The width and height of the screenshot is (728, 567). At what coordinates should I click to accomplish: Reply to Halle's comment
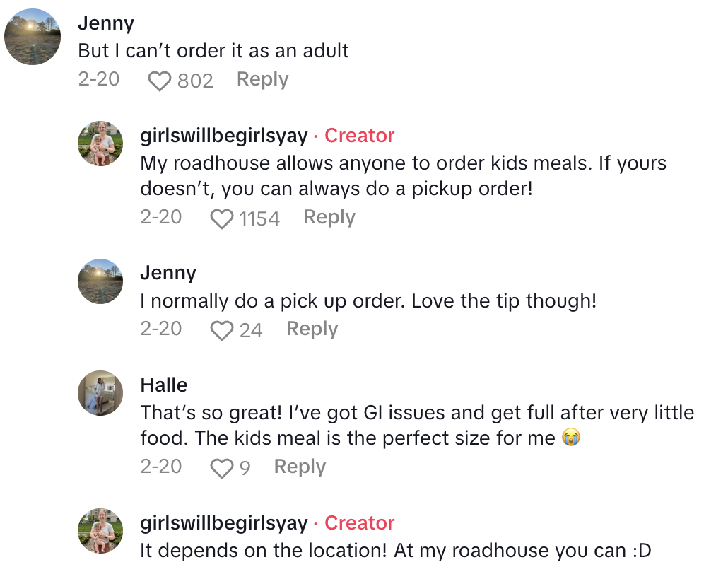300,467
